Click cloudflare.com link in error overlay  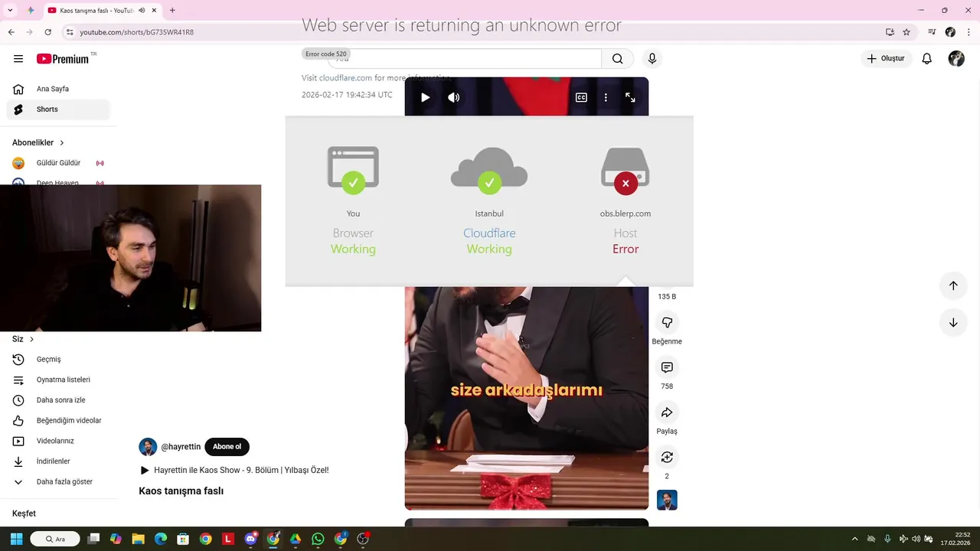345,78
